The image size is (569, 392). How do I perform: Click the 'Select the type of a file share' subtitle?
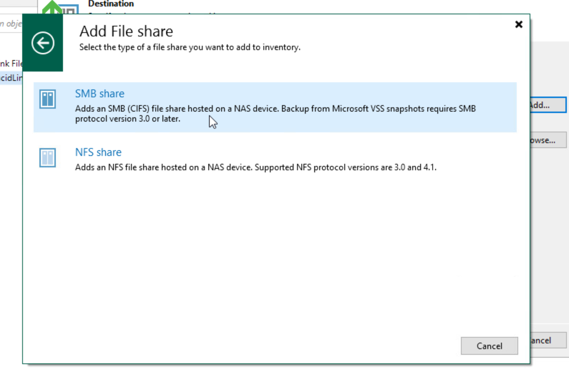[190, 47]
